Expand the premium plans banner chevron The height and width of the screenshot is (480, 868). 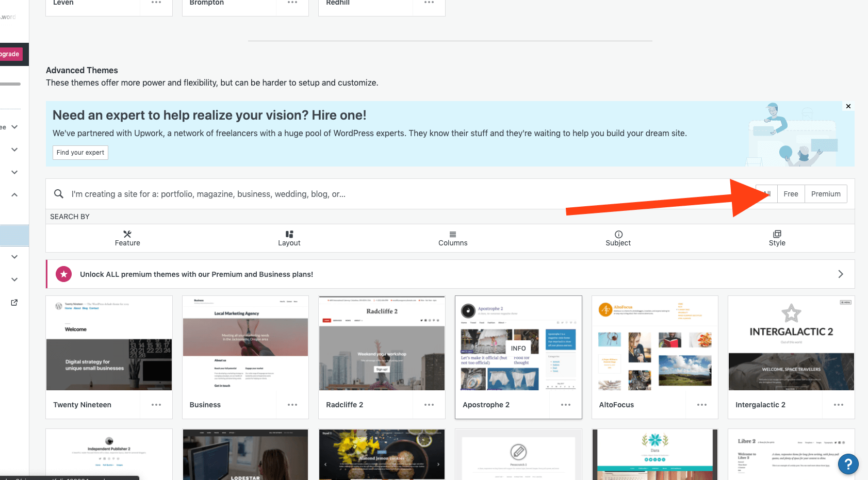point(841,274)
